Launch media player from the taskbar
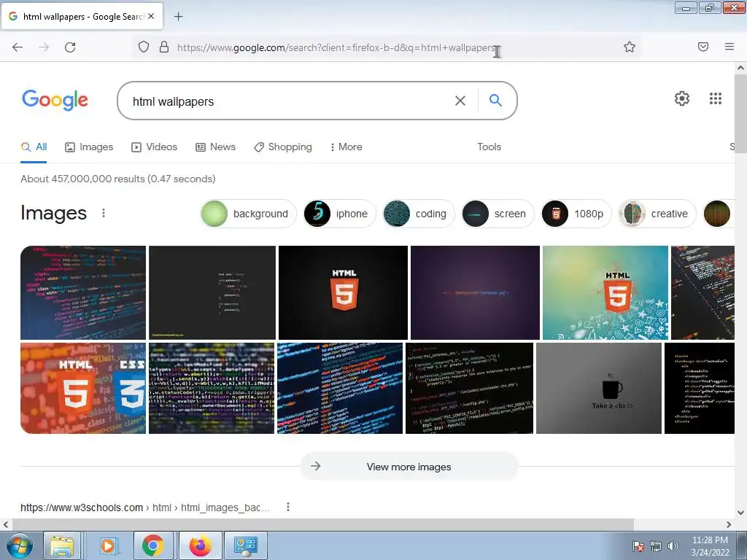 point(108,545)
